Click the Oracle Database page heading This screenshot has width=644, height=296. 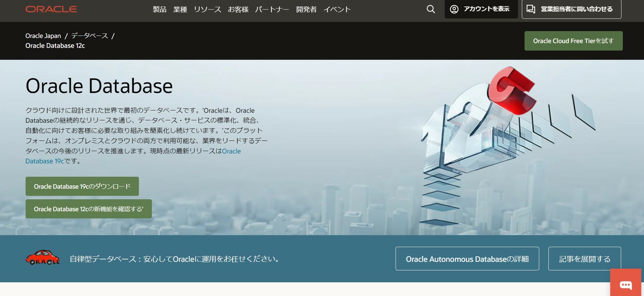coord(99,86)
